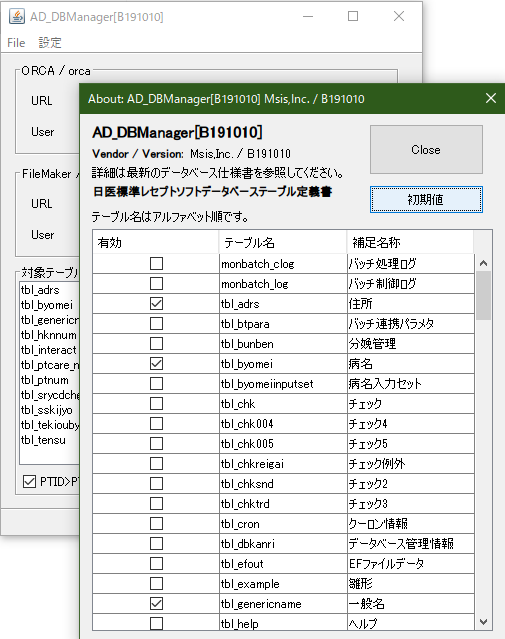The image size is (505, 639).
Task: Select tbl_hknnum in main window list
Action: [x=49, y=335]
